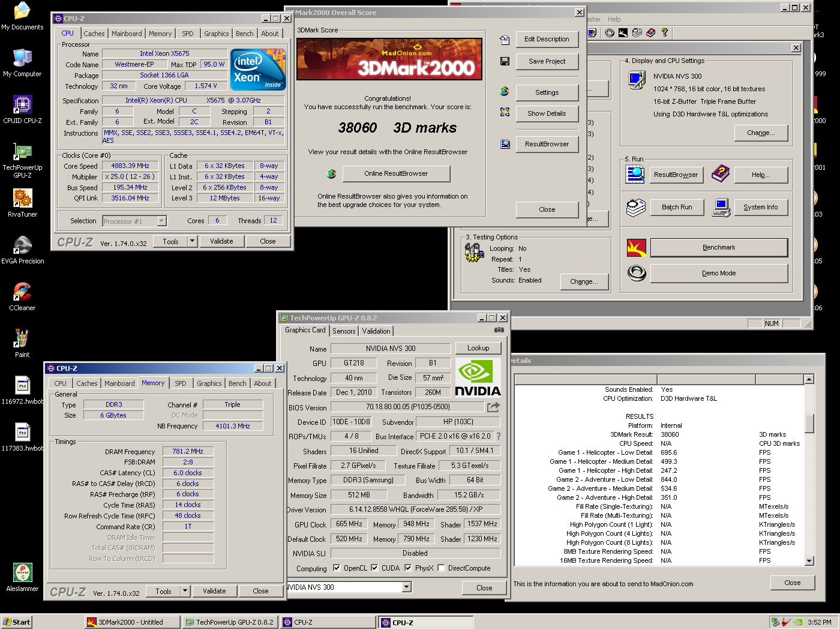Click the System Info computer icon
The height and width of the screenshot is (630, 840).
(x=721, y=207)
